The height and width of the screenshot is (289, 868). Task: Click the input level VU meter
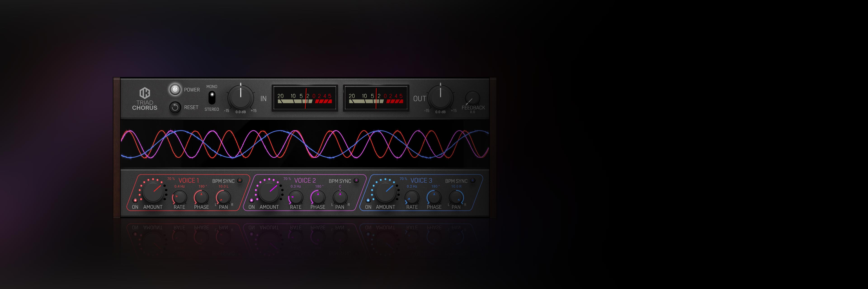305,98
